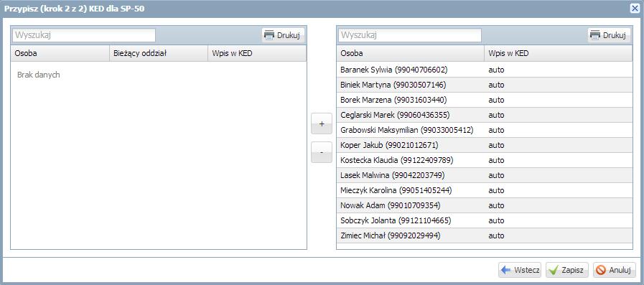Click the printer icon in right panel Drukuj
Image resolution: width=644 pixels, height=285 pixels.
(x=595, y=35)
